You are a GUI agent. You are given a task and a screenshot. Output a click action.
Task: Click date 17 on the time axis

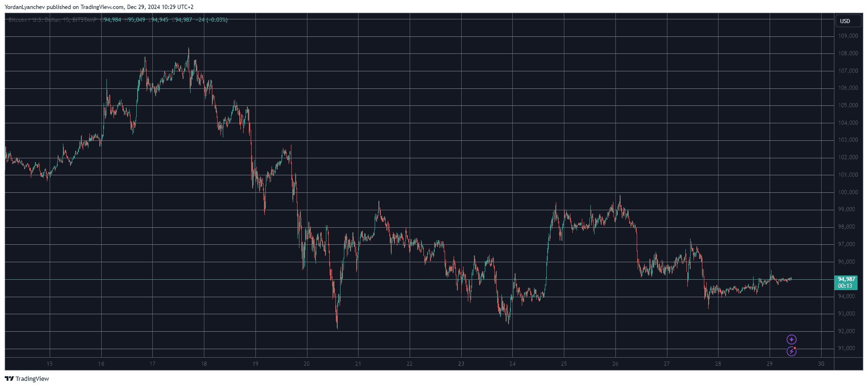point(152,364)
